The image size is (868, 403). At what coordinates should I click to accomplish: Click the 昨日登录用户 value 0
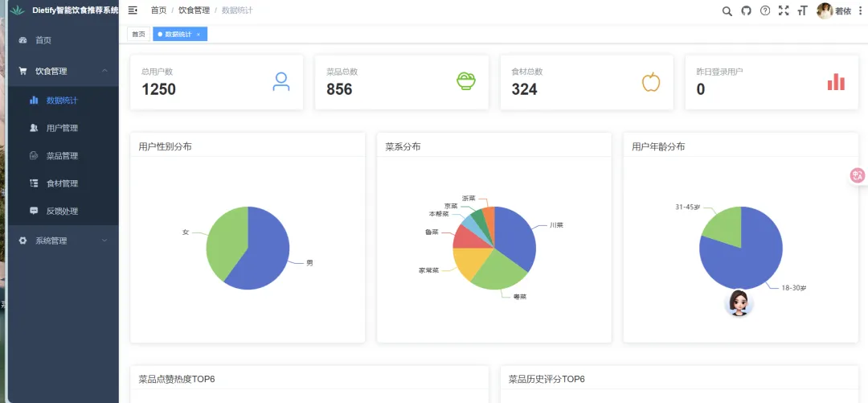click(x=700, y=89)
